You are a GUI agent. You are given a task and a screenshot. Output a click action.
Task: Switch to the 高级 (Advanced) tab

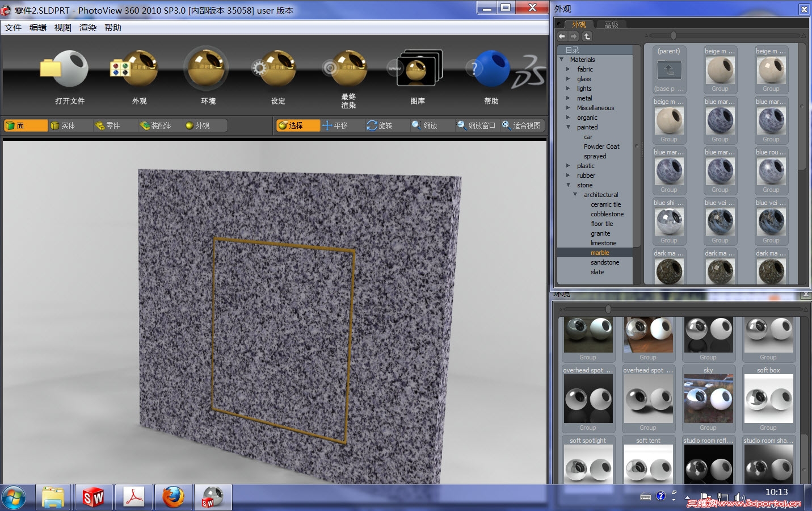click(x=611, y=24)
